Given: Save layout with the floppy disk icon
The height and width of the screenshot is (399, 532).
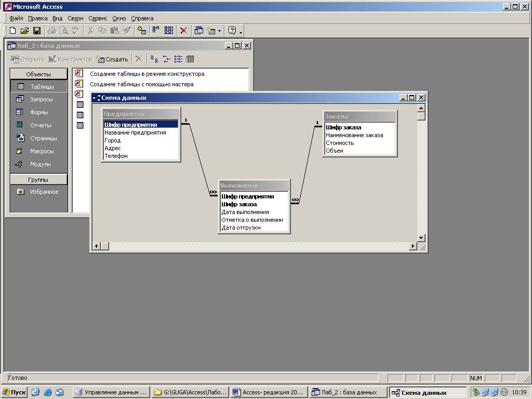Looking at the screenshot, I should 37,31.
